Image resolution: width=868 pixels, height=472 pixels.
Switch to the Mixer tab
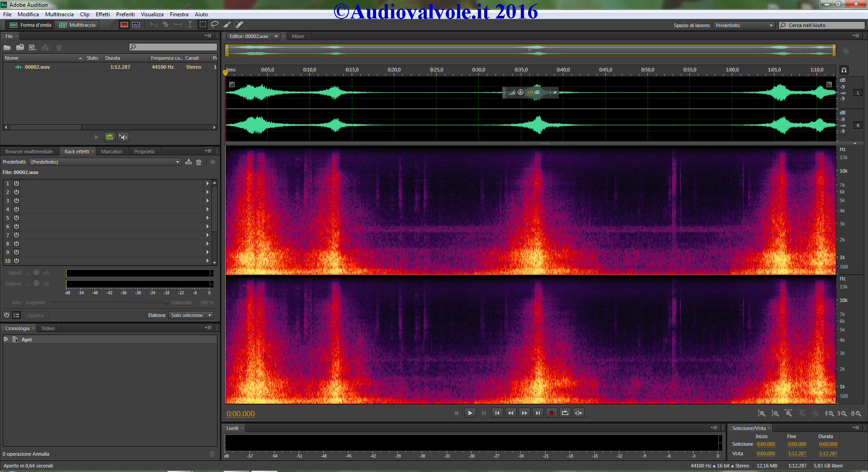point(298,36)
